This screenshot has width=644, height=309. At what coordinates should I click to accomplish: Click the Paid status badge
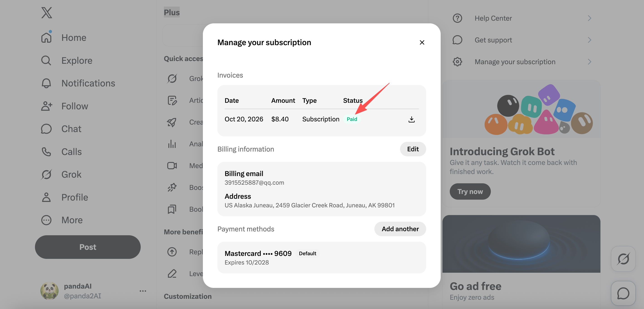352,119
